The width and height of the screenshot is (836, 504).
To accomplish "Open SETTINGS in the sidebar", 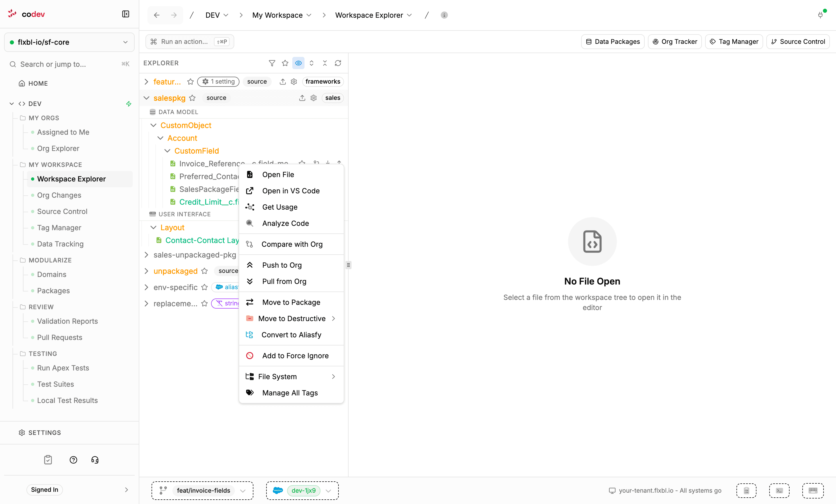I will coord(40,433).
